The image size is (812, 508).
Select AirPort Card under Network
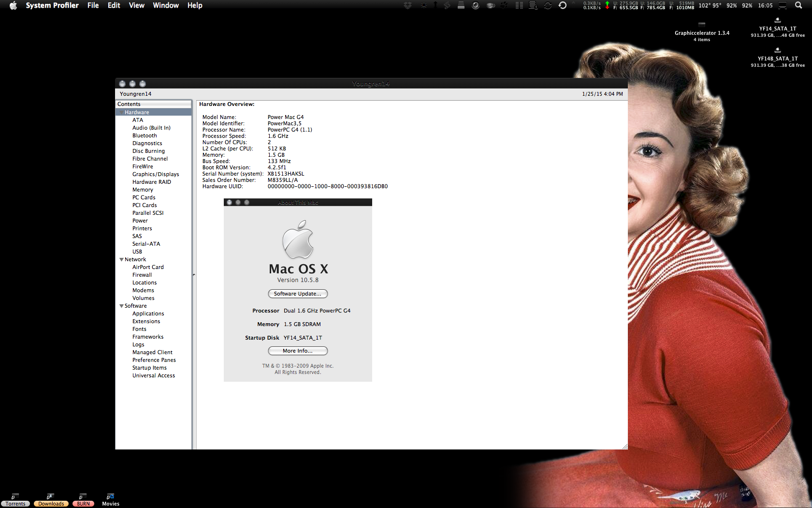148,267
